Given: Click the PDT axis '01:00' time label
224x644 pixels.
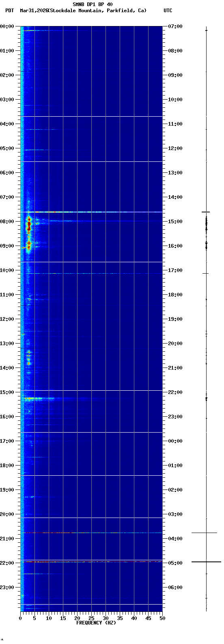Looking at the screenshot, I should coord(7,51).
